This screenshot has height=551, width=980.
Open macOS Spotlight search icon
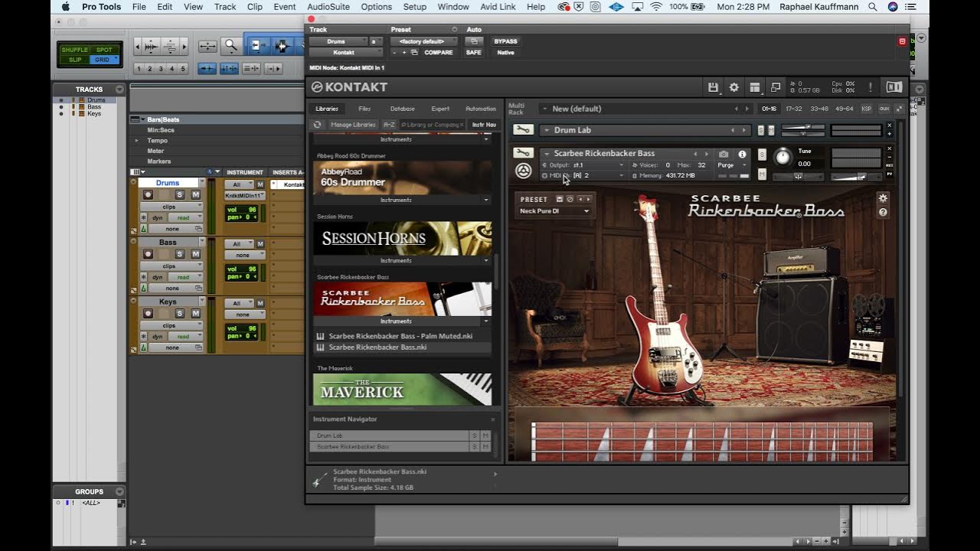coord(873,7)
